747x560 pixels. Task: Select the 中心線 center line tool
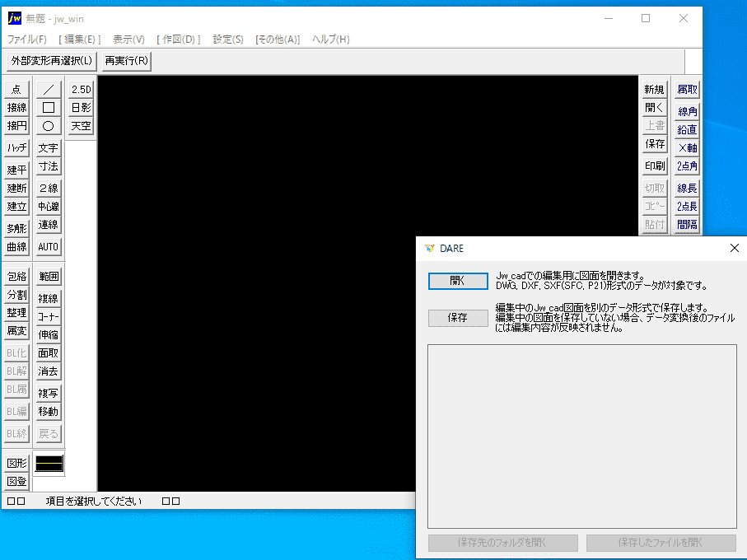[49, 206]
